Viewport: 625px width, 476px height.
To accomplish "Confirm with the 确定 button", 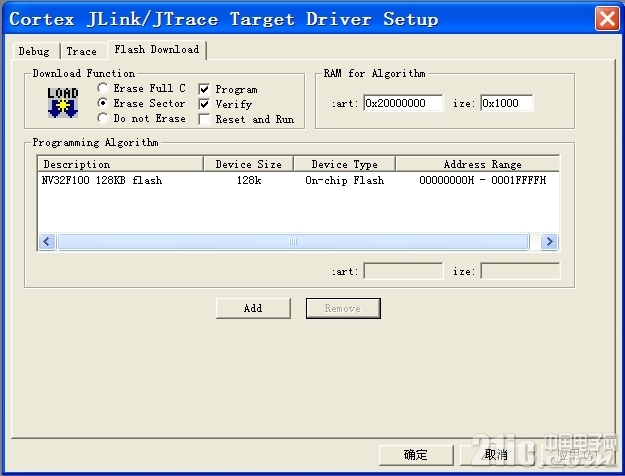I will (x=416, y=455).
